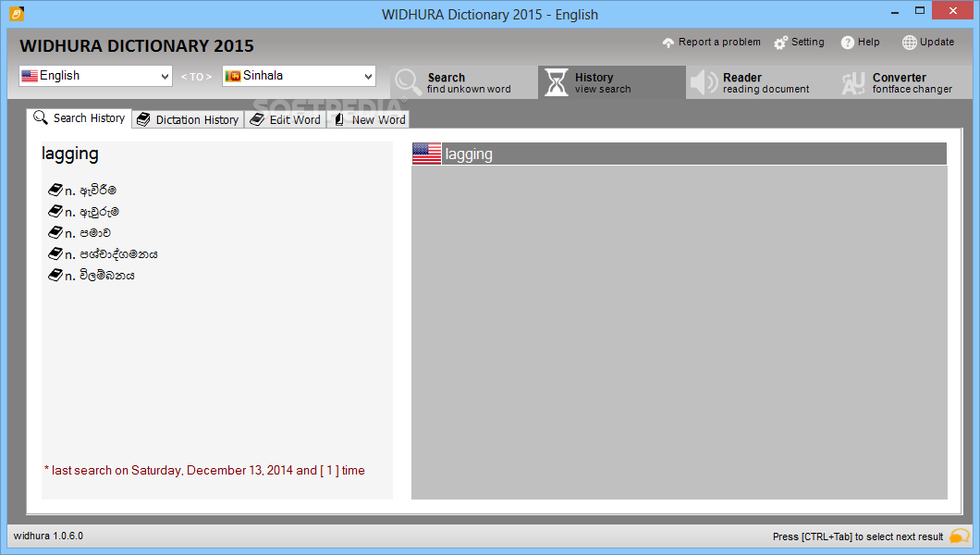Click the magnifier icon for Search
This screenshot has height=555, width=980.
coord(408,82)
